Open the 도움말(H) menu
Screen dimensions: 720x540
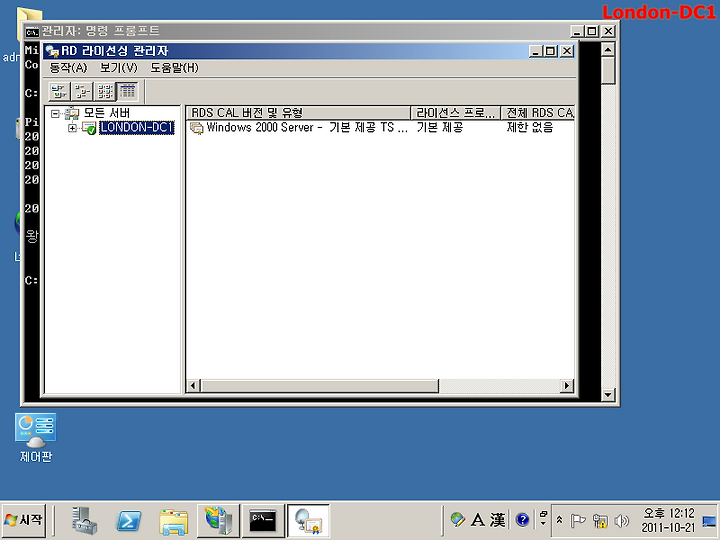(174, 68)
